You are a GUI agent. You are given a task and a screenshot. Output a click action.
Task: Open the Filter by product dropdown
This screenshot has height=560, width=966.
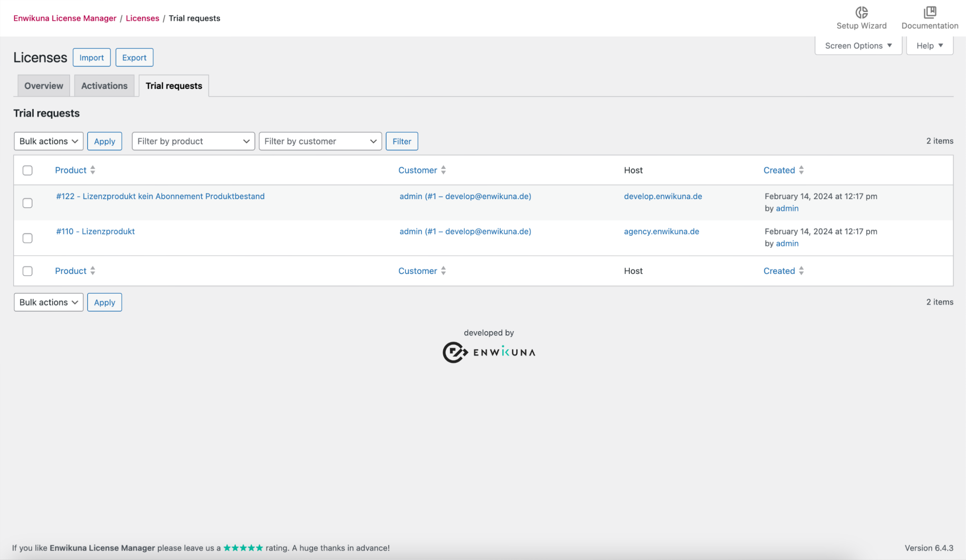[x=193, y=141]
